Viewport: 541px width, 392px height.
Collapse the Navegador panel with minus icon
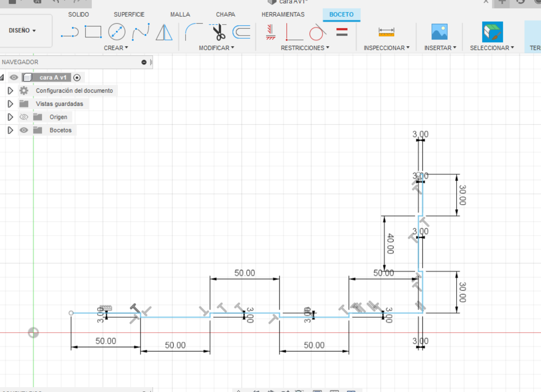click(x=144, y=62)
